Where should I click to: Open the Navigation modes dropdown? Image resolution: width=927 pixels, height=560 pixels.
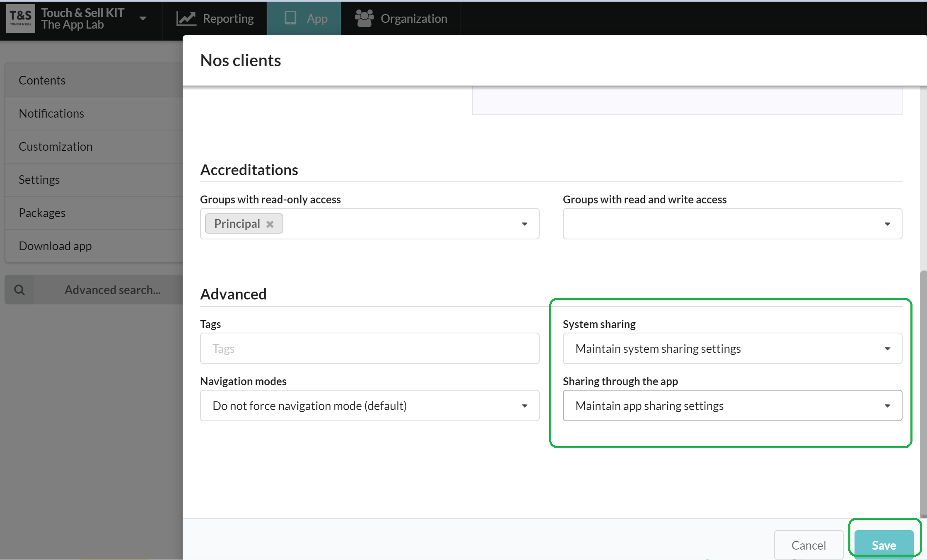pyautogui.click(x=369, y=406)
